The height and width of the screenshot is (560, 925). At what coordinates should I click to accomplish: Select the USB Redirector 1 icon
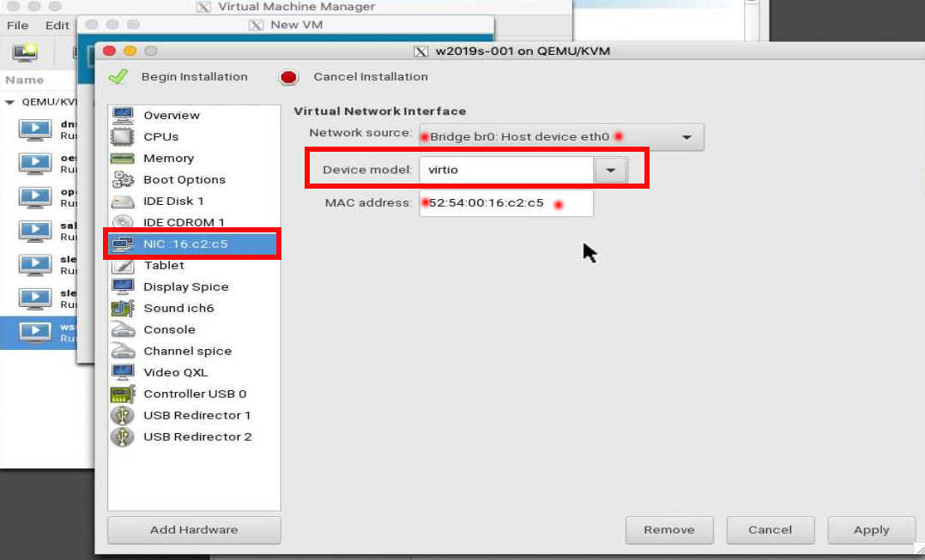pos(123,416)
